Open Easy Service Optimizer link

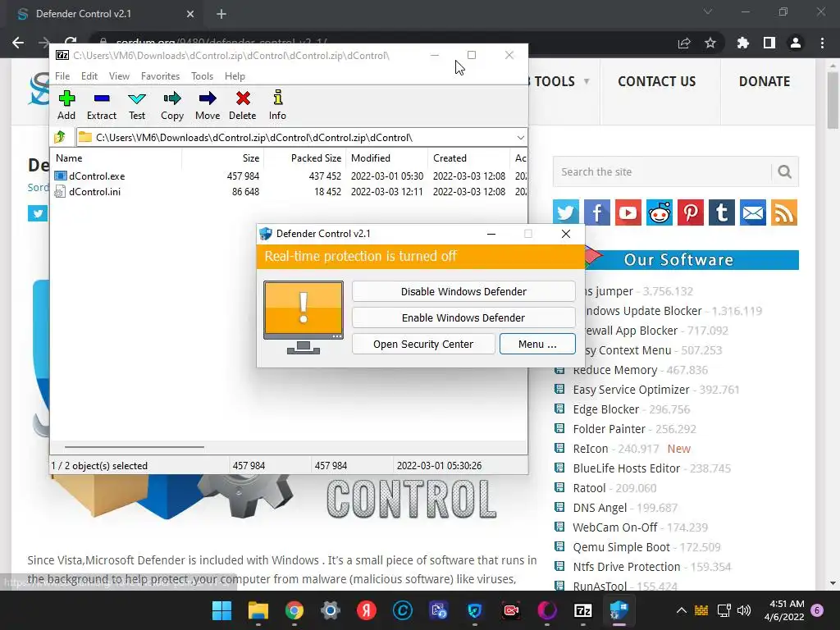coord(631,390)
